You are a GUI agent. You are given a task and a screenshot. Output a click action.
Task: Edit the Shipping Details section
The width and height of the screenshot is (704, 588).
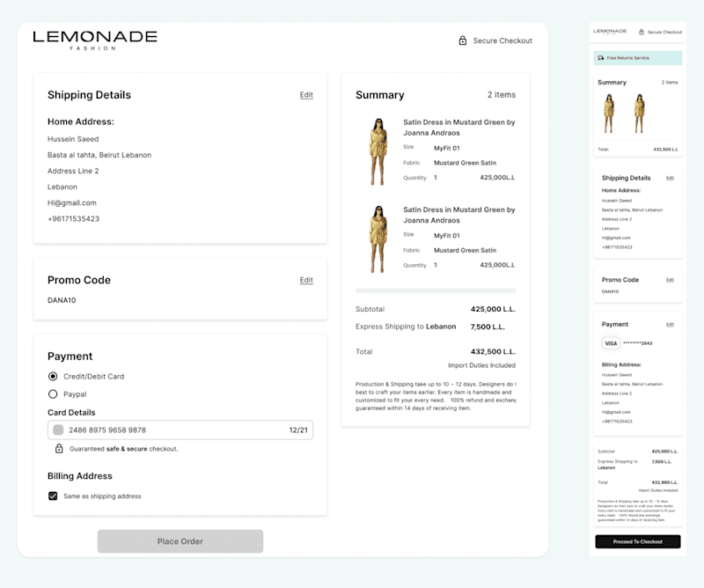pos(306,95)
